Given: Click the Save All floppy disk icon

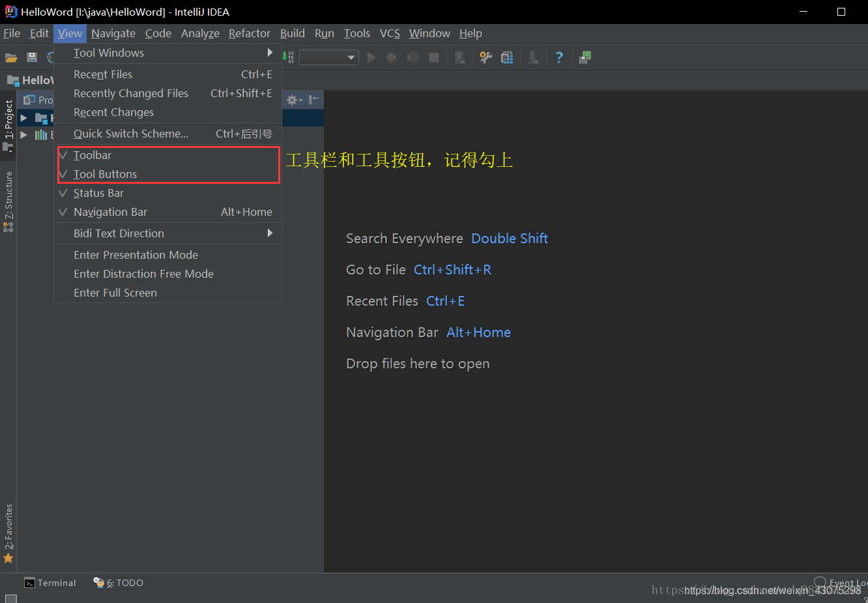Looking at the screenshot, I should click(x=31, y=58).
